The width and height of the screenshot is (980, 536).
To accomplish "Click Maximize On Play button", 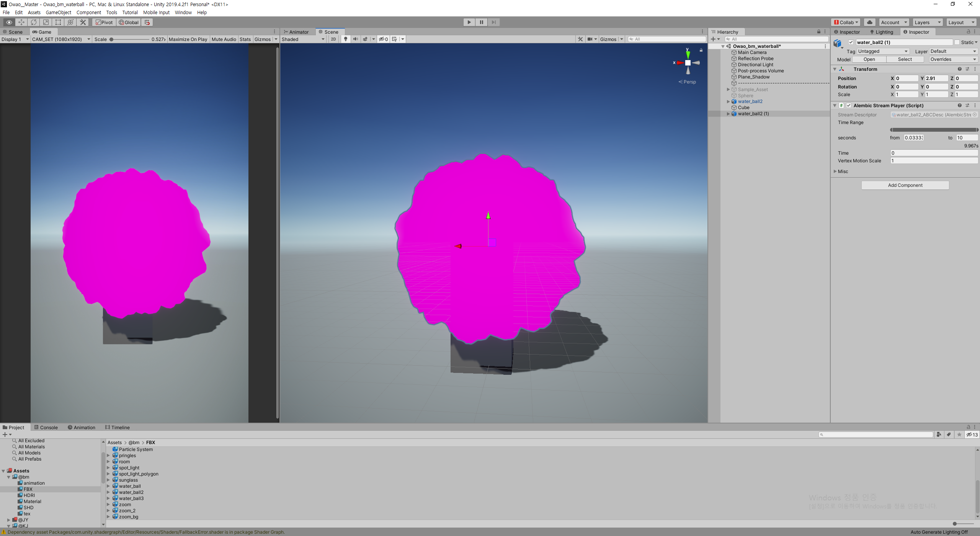I will tap(188, 39).
